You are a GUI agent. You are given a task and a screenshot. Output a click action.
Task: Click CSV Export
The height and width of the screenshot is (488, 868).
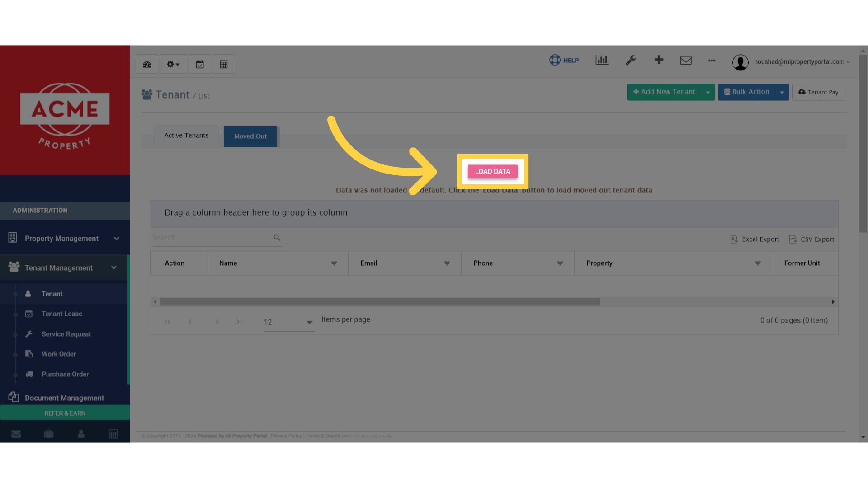(811, 239)
